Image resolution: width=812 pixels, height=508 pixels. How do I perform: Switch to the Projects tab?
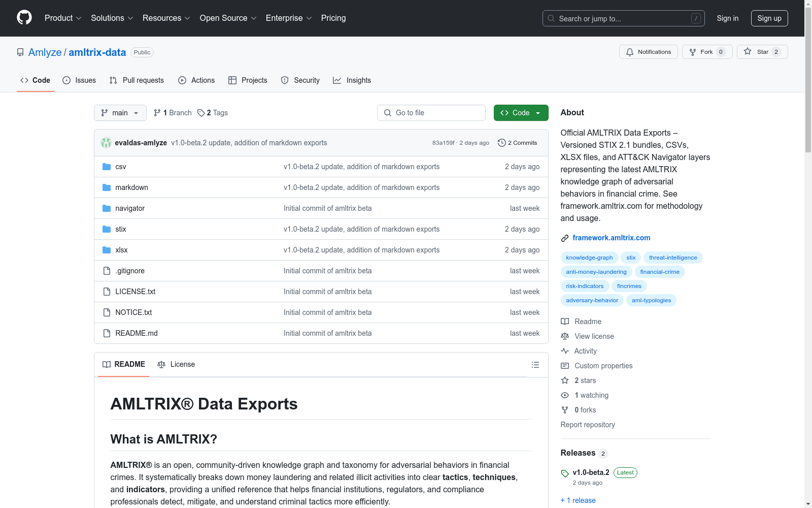(248, 80)
